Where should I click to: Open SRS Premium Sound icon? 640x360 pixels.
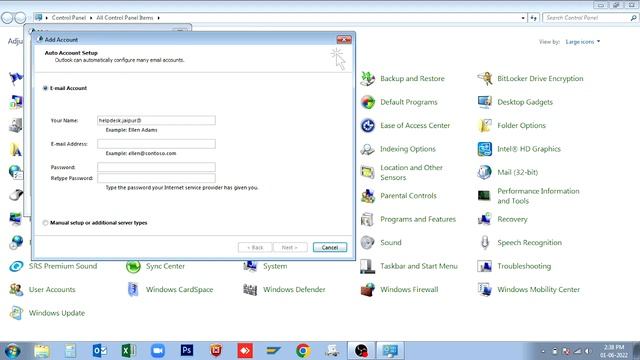pos(16,266)
